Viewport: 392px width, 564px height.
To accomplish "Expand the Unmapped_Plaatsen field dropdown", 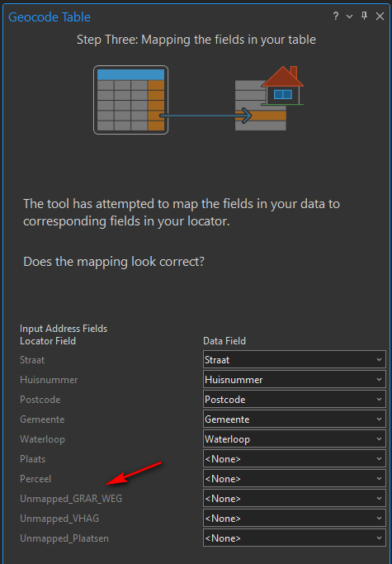I will click(x=294, y=538).
